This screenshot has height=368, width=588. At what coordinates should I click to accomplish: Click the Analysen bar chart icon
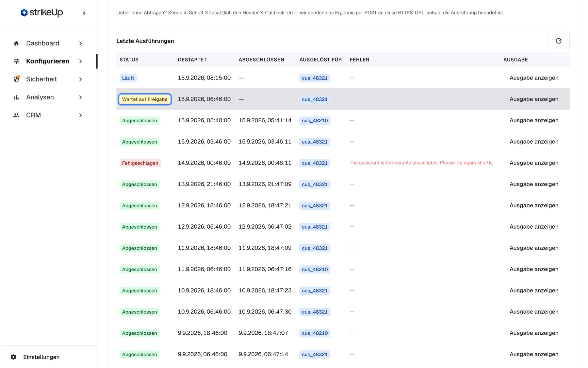click(x=16, y=97)
